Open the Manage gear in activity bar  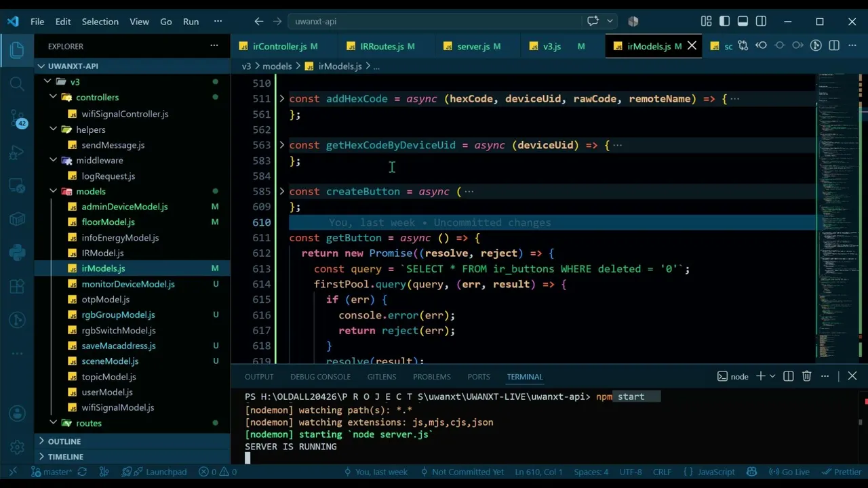(x=17, y=447)
